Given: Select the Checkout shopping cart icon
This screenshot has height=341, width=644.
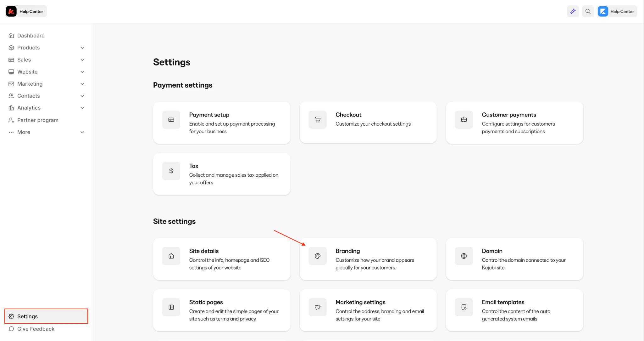Looking at the screenshot, I should [x=318, y=120].
